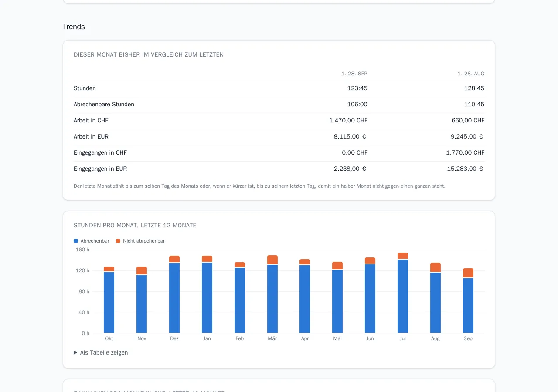This screenshot has height=392, width=558.
Task: Select the "Arbeit in CHF" row label
Action: click(x=91, y=121)
